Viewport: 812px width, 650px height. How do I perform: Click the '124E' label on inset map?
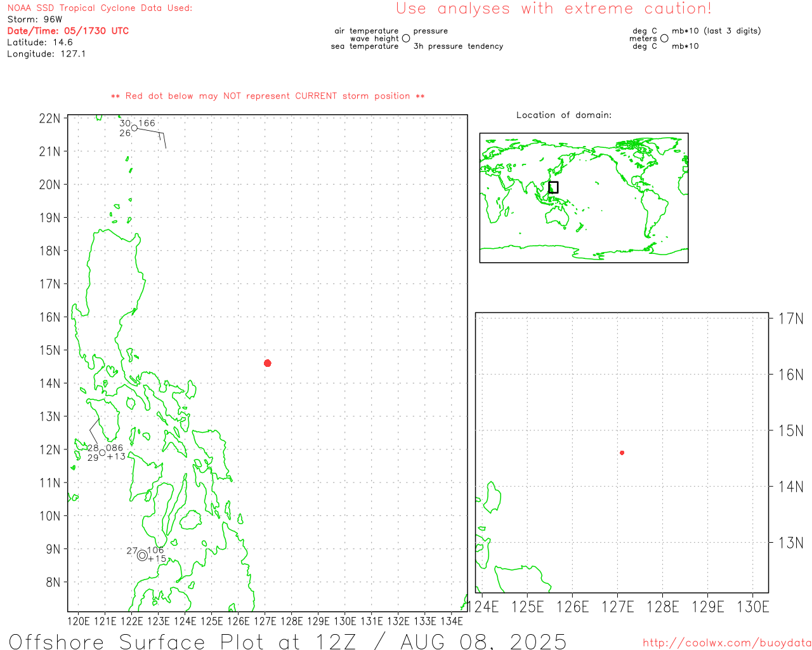click(x=483, y=607)
